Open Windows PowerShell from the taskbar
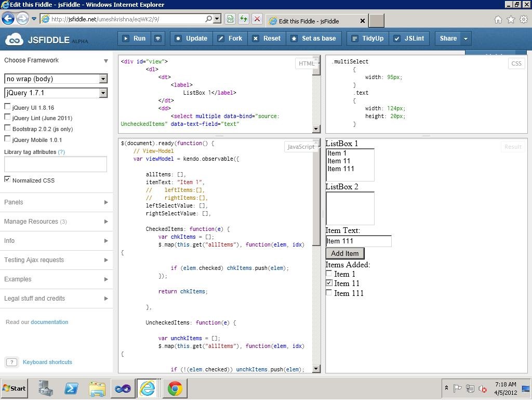This screenshot has width=532, height=414. coord(71,389)
